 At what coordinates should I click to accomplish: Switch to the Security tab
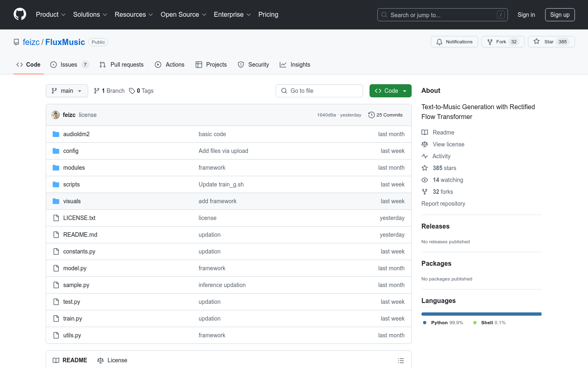tap(253, 65)
